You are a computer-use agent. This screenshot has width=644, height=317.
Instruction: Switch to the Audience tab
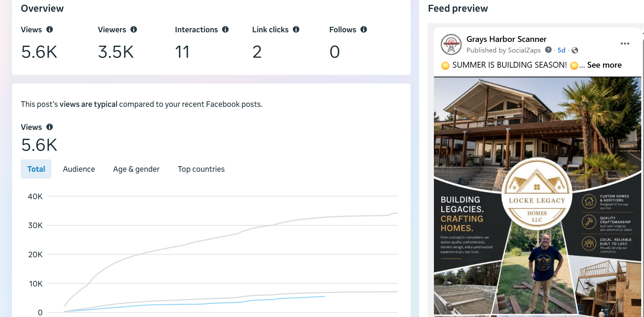[79, 169]
